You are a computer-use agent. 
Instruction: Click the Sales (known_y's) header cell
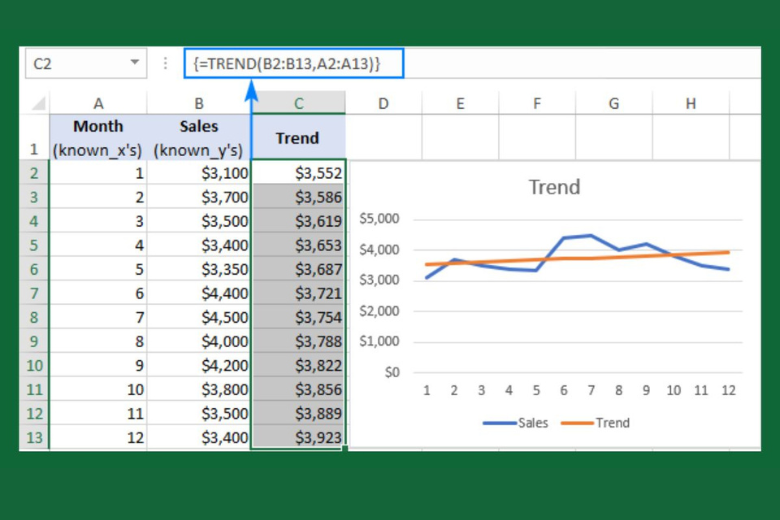click(x=199, y=138)
